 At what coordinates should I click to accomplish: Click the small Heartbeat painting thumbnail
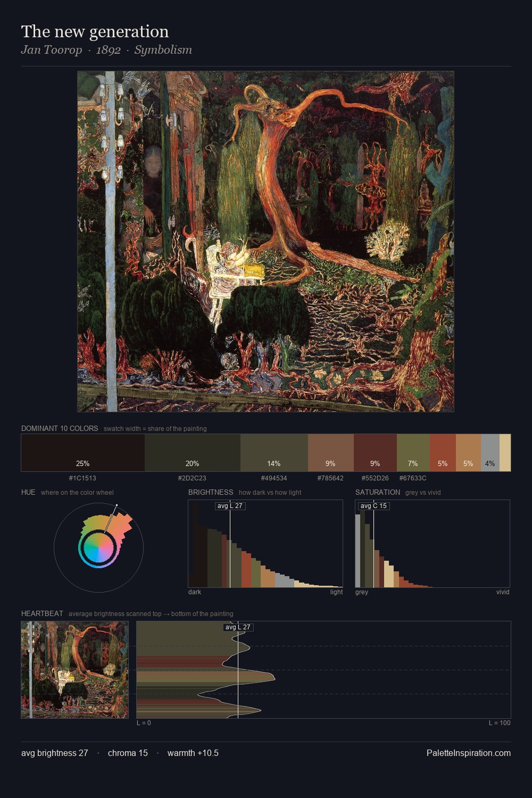pyautogui.click(x=74, y=670)
